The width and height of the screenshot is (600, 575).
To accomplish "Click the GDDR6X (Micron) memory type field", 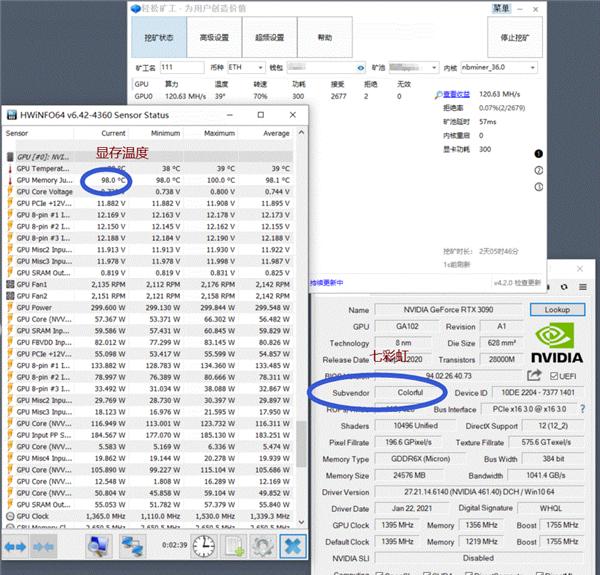I will click(x=421, y=459).
